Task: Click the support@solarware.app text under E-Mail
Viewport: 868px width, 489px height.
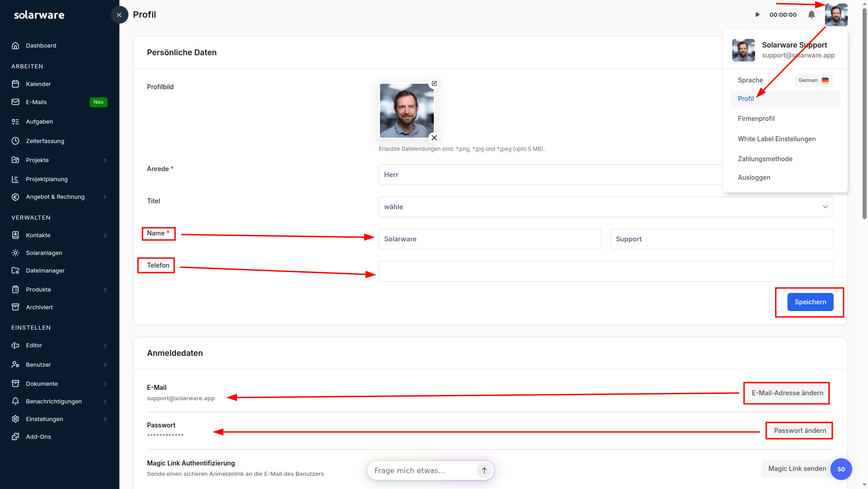Action: coord(181,398)
